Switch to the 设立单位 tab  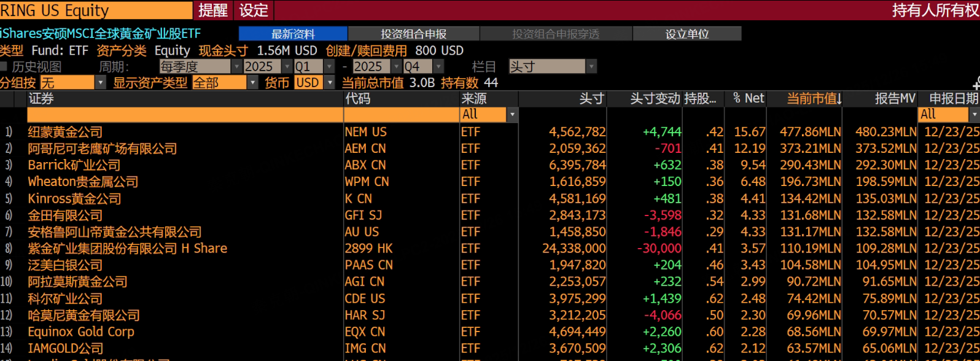click(x=687, y=34)
